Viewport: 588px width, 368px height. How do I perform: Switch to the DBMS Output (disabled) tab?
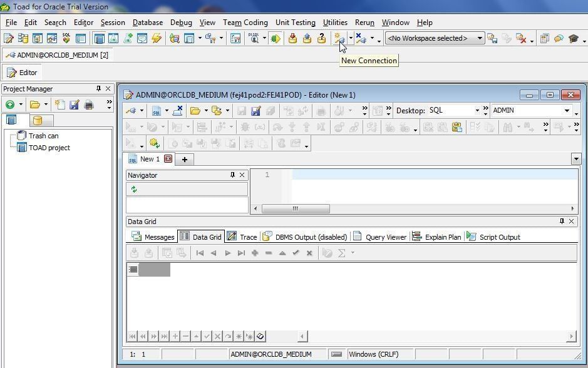(305, 237)
